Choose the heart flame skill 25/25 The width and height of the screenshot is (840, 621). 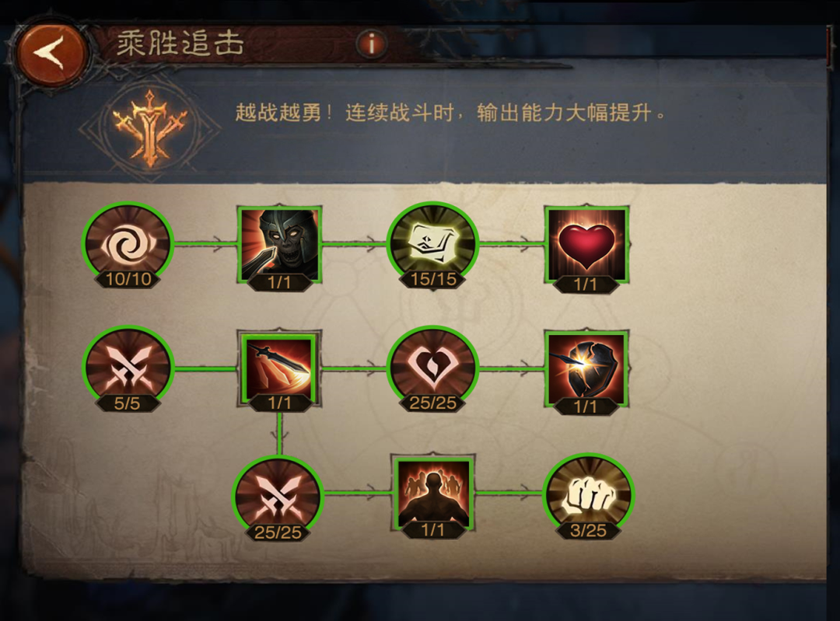click(x=433, y=369)
